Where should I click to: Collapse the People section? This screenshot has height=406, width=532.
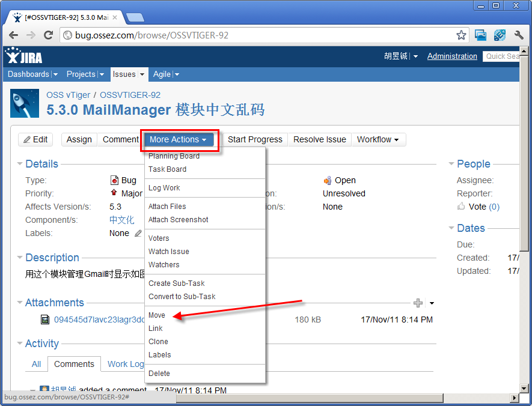(x=451, y=164)
